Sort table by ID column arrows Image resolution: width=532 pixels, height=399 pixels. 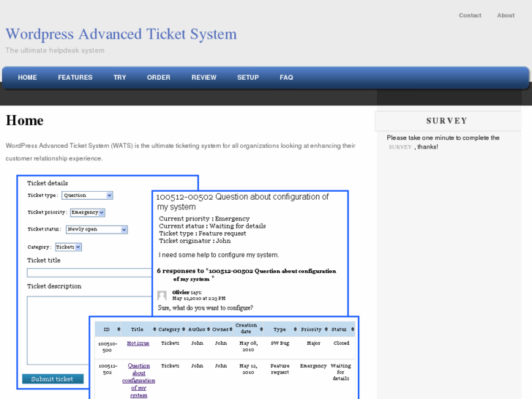pos(119,329)
